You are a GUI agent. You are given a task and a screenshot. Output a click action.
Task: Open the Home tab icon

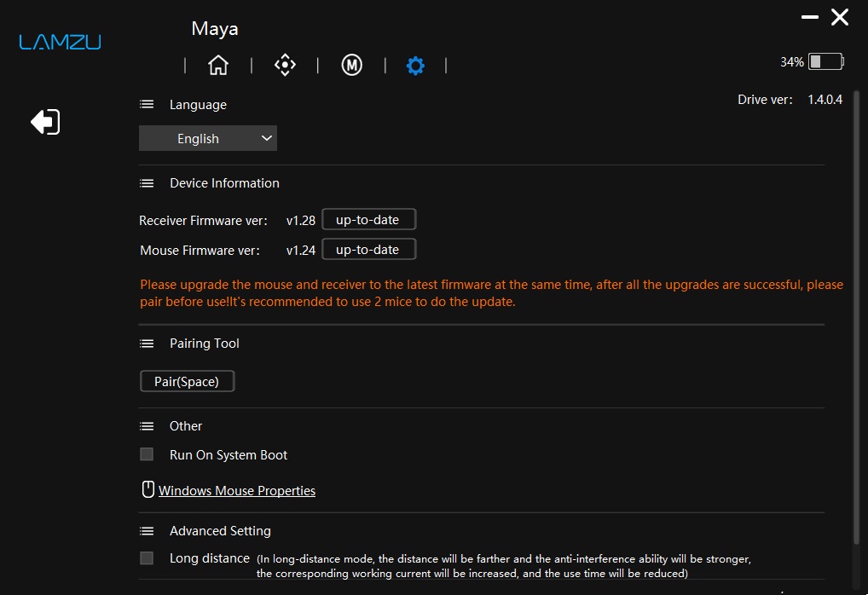218,66
